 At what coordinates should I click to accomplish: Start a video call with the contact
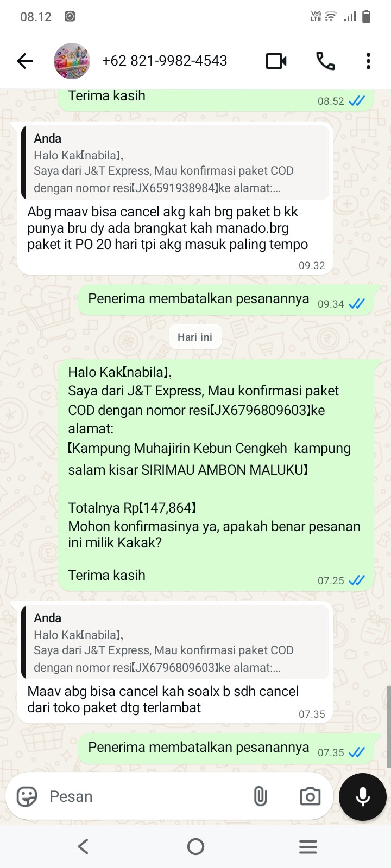(276, 61)
